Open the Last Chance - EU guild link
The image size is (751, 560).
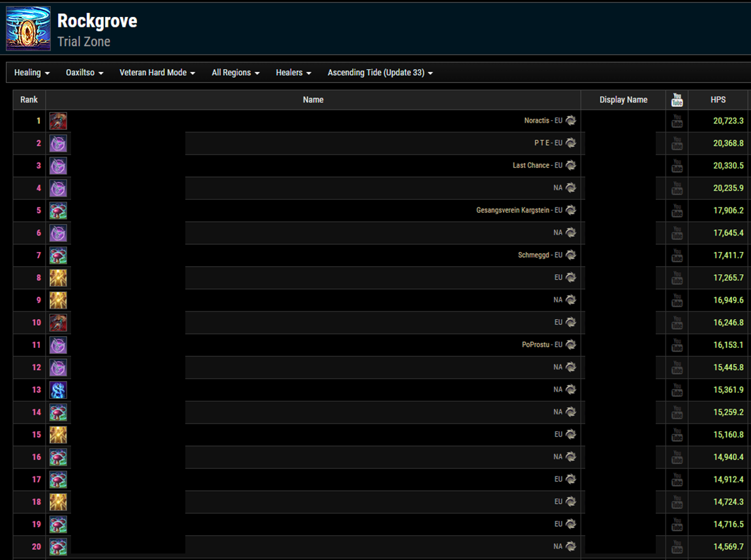(538, 165)
